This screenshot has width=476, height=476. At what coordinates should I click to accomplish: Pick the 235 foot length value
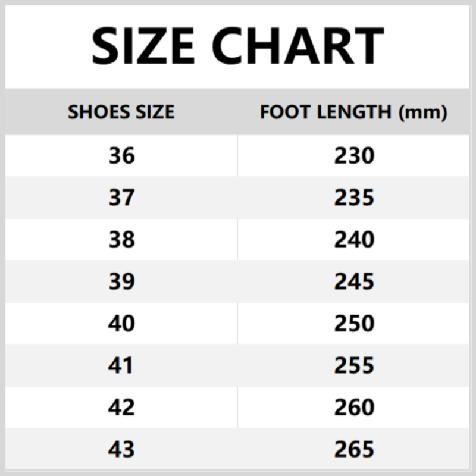(354, 198)
